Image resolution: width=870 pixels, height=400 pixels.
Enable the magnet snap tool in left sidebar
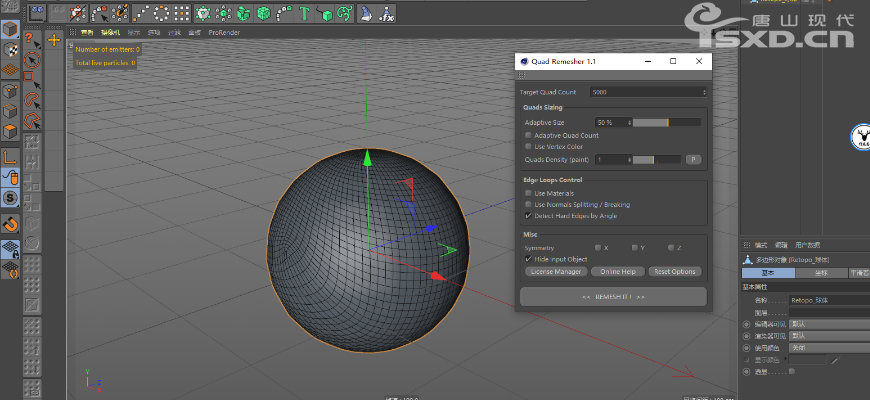coord(11,223)
